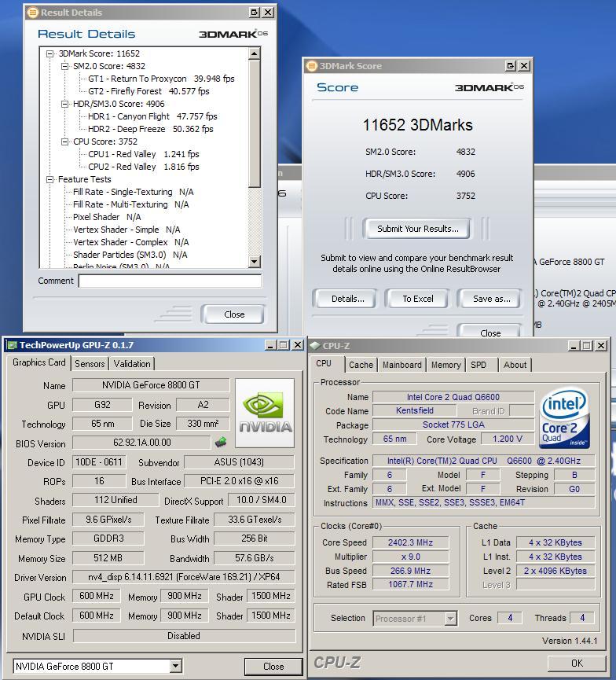Viewport: 616px width, 680px height.
Task: Select Fill Rate - Multi-Texturing row
Action: pyautogui.click(x=131, y=204)
